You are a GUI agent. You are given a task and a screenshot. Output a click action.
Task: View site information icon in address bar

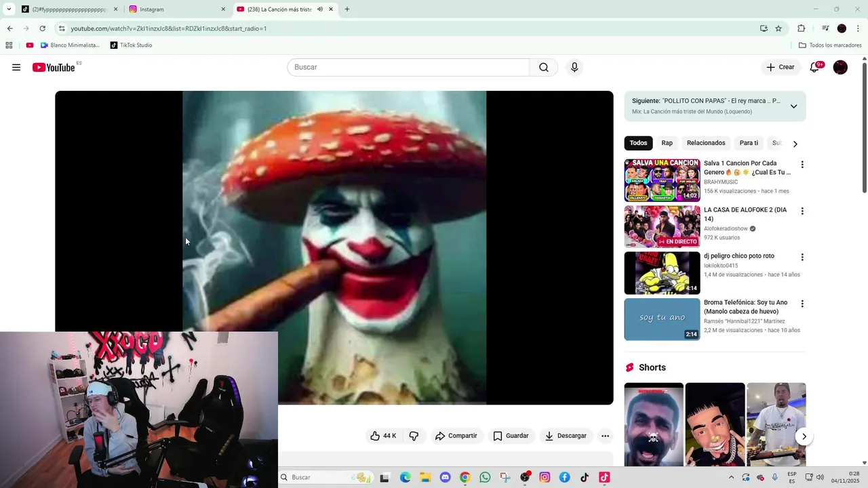tap(62, 28)
